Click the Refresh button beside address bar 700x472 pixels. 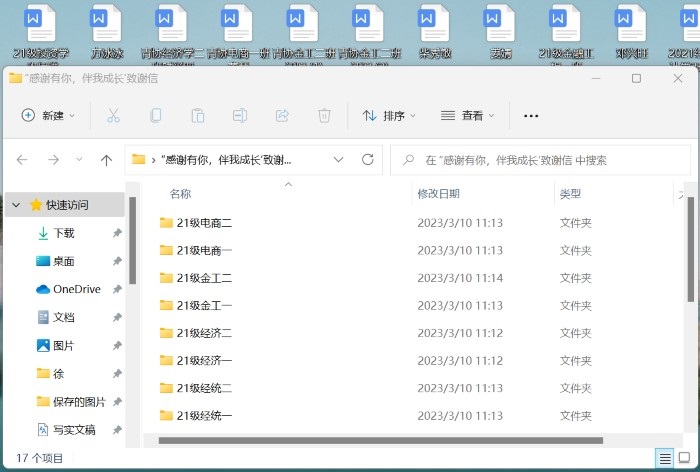[367, 160]
